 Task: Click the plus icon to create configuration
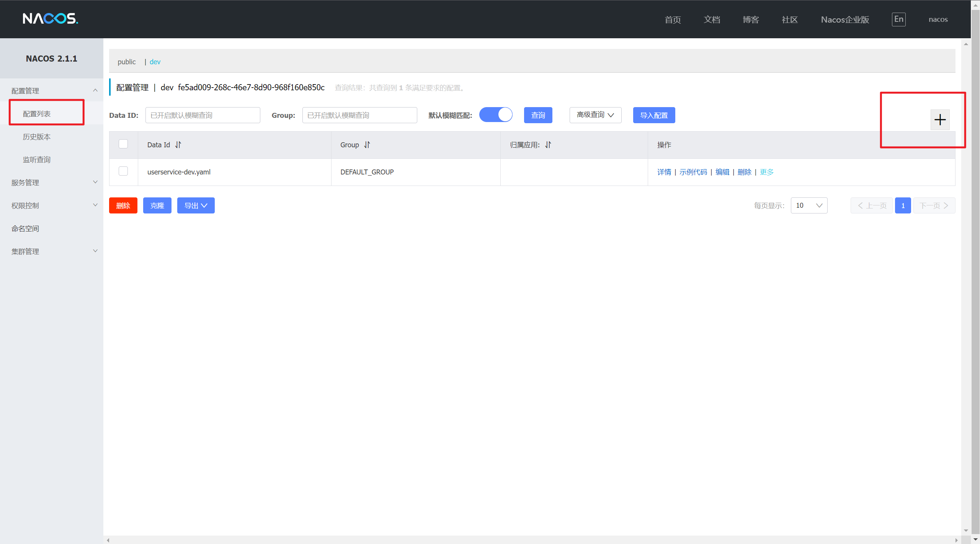(940, 120)
